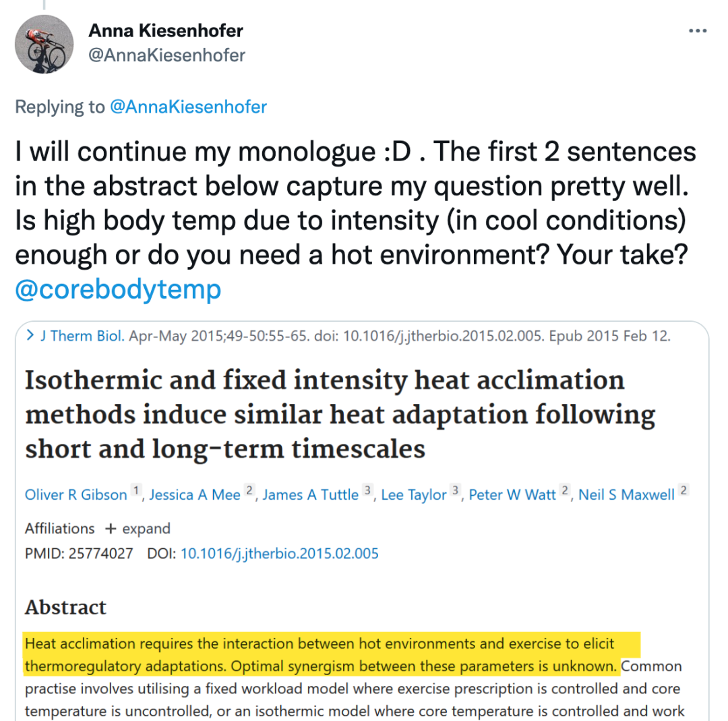
Task: Open the @corebodytemp mention
Action: click(118, 289)
